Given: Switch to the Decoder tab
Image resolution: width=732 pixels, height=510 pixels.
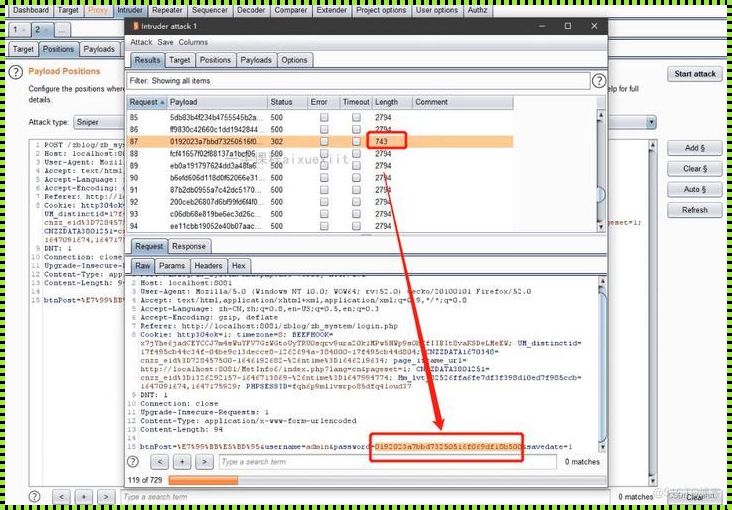Looking at the screenshot, I should [251, 10].
